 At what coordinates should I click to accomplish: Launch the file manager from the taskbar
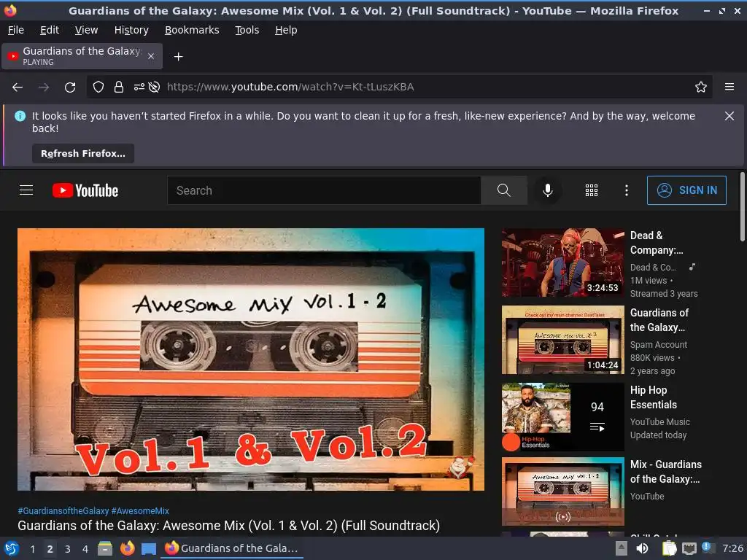coord(105,548)
